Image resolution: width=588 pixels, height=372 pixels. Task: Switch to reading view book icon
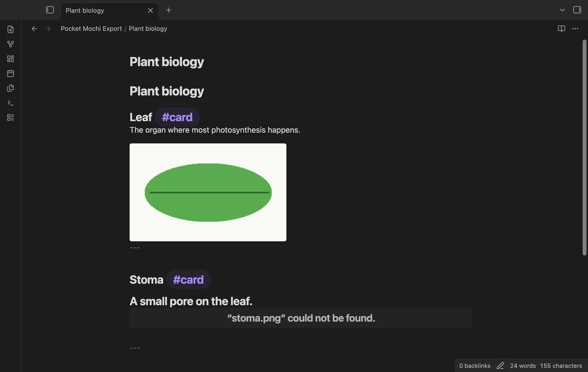click(x=562, y=28)
